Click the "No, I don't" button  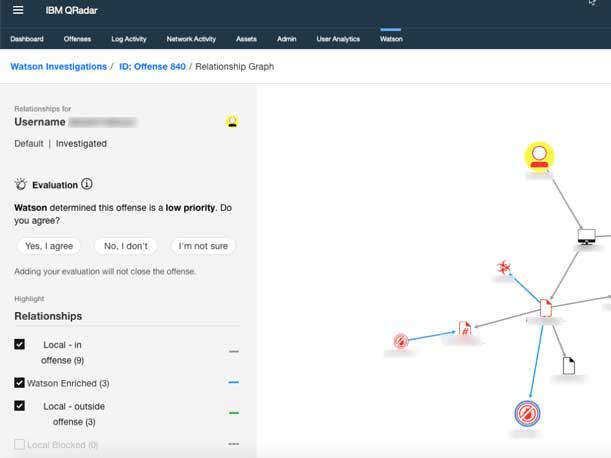[x=125, y=246]
